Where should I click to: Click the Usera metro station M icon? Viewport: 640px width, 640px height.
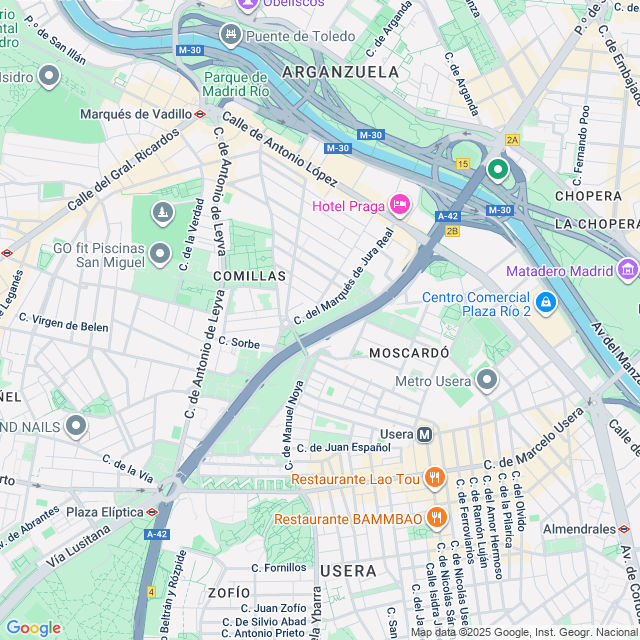(x=424, y=435)
